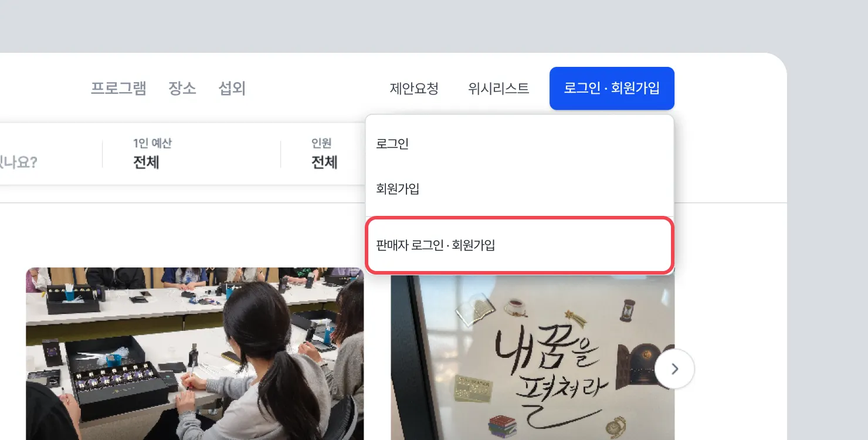Choose 로그인 from the dropdown menu
The width and height of the screenshot is (868, 440).
tap(520, 143)
